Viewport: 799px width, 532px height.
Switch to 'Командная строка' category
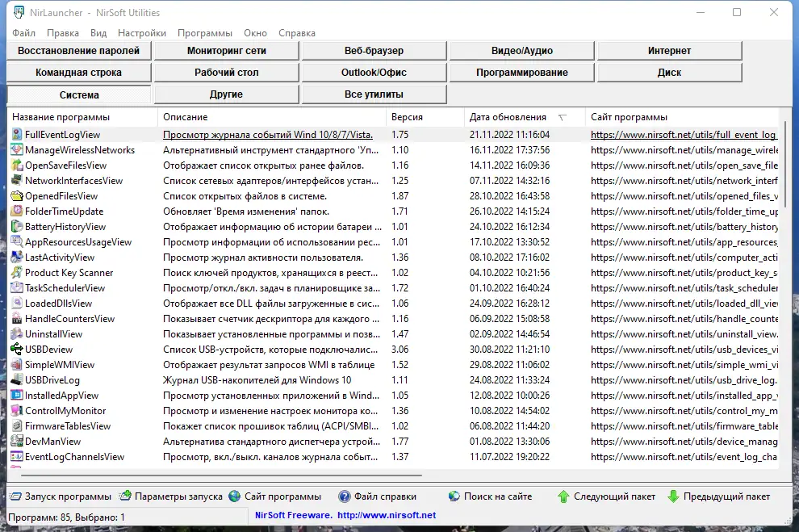point(78,73)
